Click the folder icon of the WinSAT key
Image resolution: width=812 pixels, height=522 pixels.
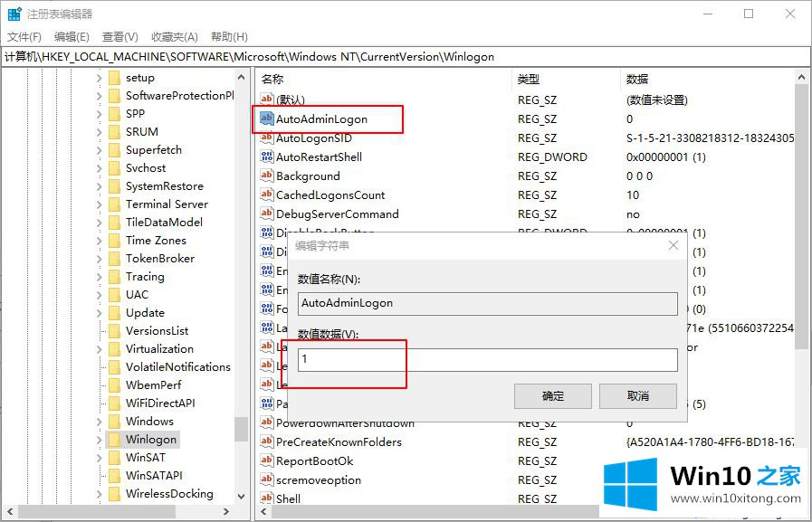(114, 458)
